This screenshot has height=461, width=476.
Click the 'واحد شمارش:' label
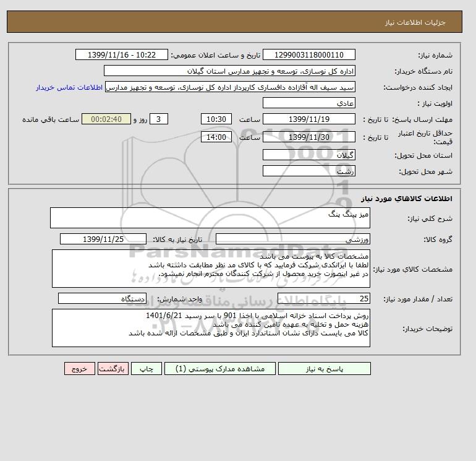(x=179, y=299)
